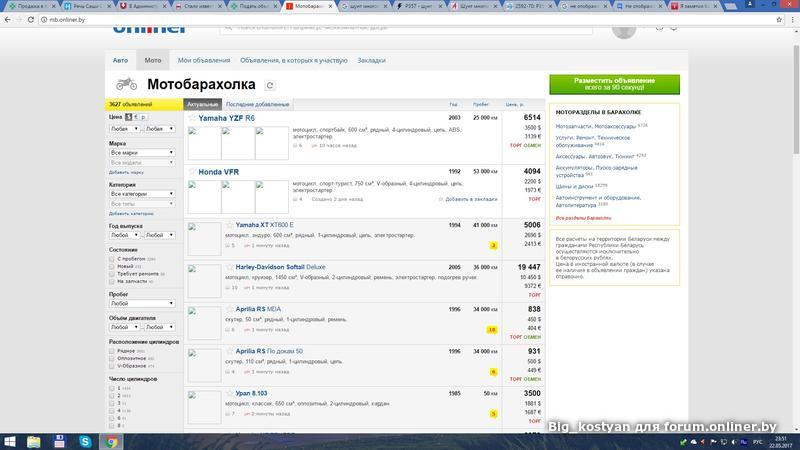The width and height of the screenshot is (800, 450).
Task: Open the Honda VFR listing title
Action: point(218,172)
